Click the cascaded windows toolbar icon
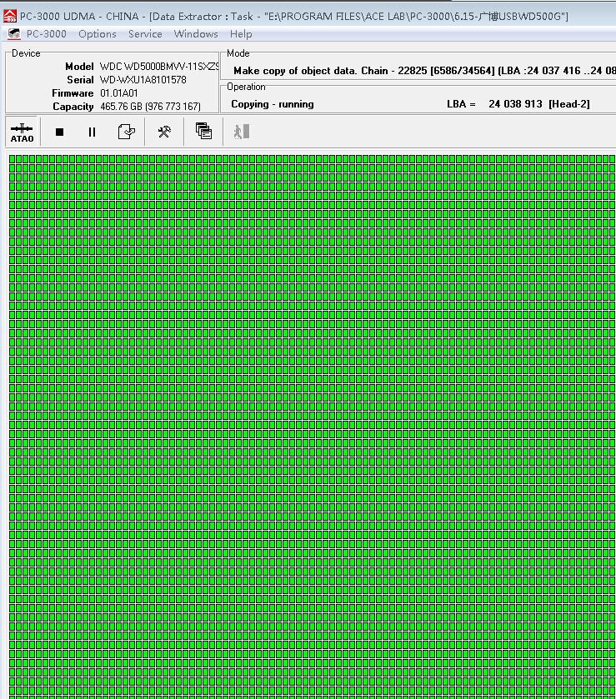The width and height of the screenshot is (616, 699). [x=203, y=131]
